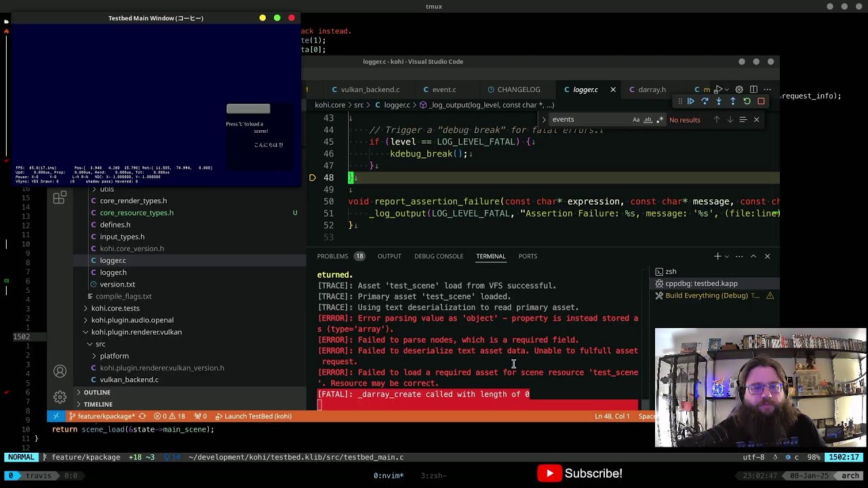This screenshot has height=488, width=868.
Task: Expand the replace toggle arrow in find widget
Action: (x=544, y=120)
